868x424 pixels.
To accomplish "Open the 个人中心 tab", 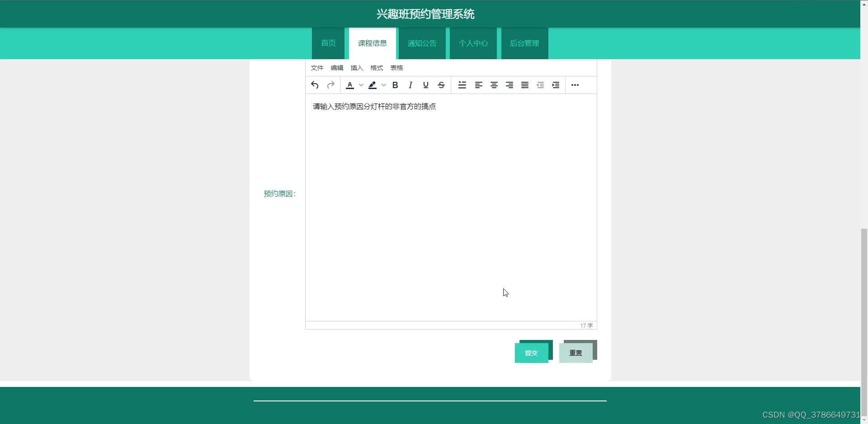I will pos(473,43).
